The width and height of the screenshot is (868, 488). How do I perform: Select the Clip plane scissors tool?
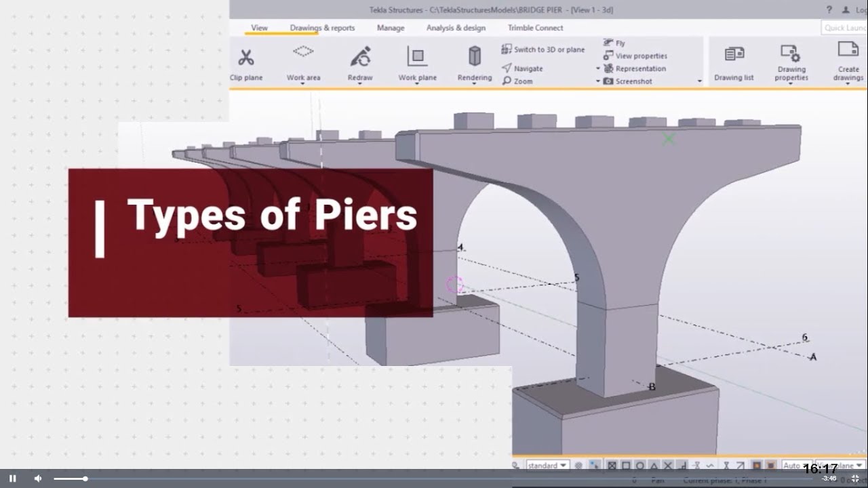click(246, 57)
